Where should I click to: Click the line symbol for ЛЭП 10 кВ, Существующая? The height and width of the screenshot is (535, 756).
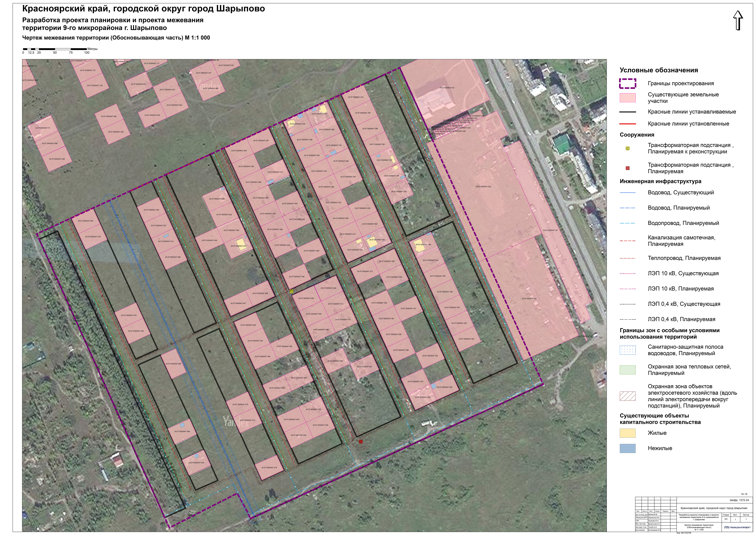click(628, 273)
